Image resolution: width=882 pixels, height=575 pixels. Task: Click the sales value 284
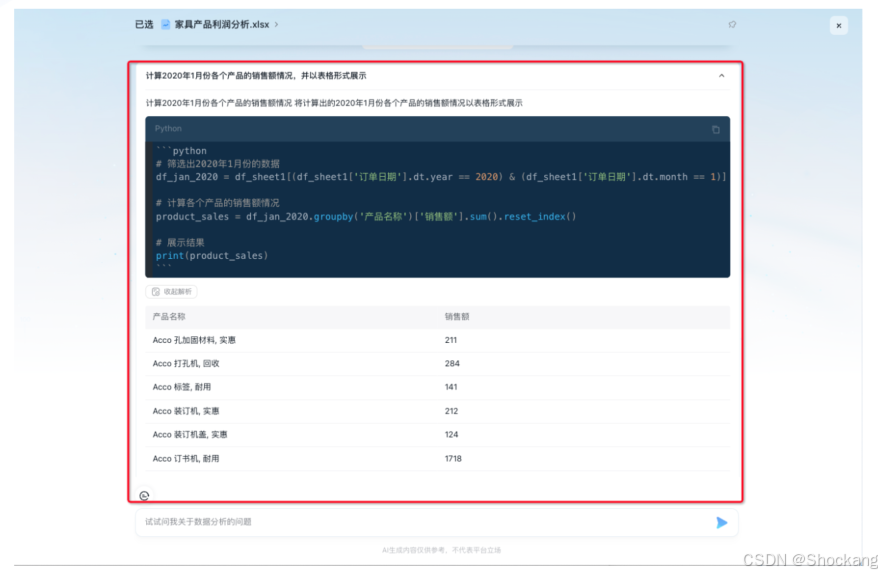coord(452,363)
